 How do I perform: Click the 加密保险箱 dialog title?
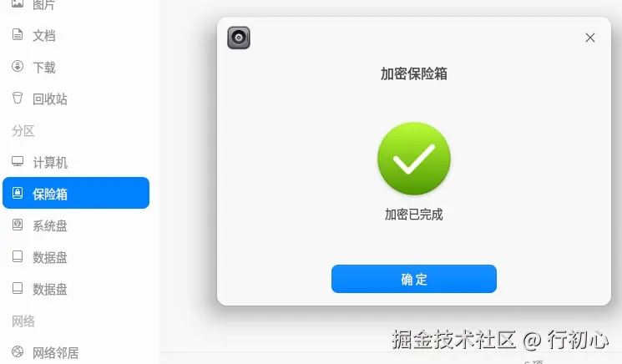[x=414, y=73]
